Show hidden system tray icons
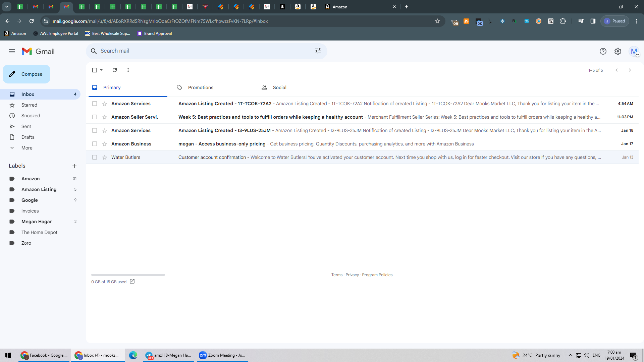Viewport: 644px width, 362px height. (570, 355)
